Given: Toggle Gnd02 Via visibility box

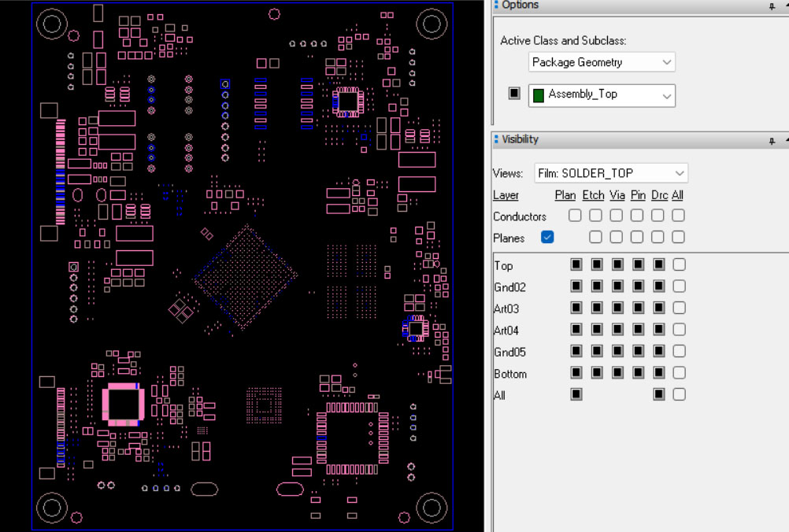Looking at the screenshot, I should (x=617, y=286).
